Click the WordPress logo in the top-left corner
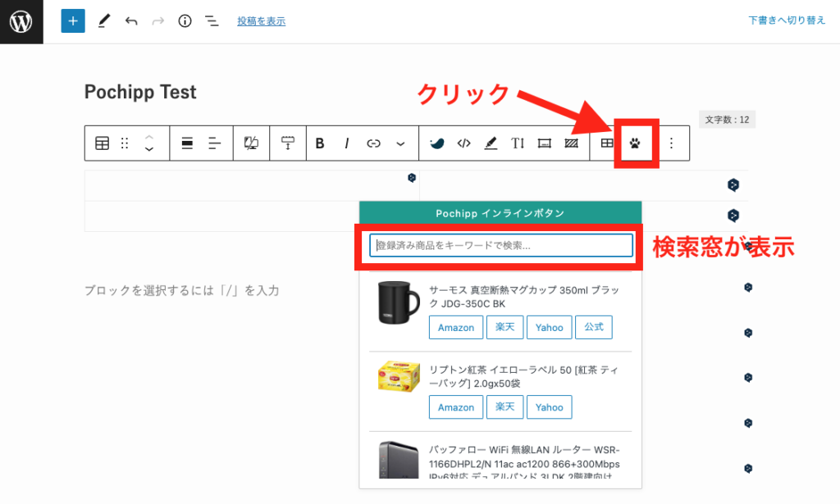The width and height of the screenshot is (840, 504). tap(21, 22)
